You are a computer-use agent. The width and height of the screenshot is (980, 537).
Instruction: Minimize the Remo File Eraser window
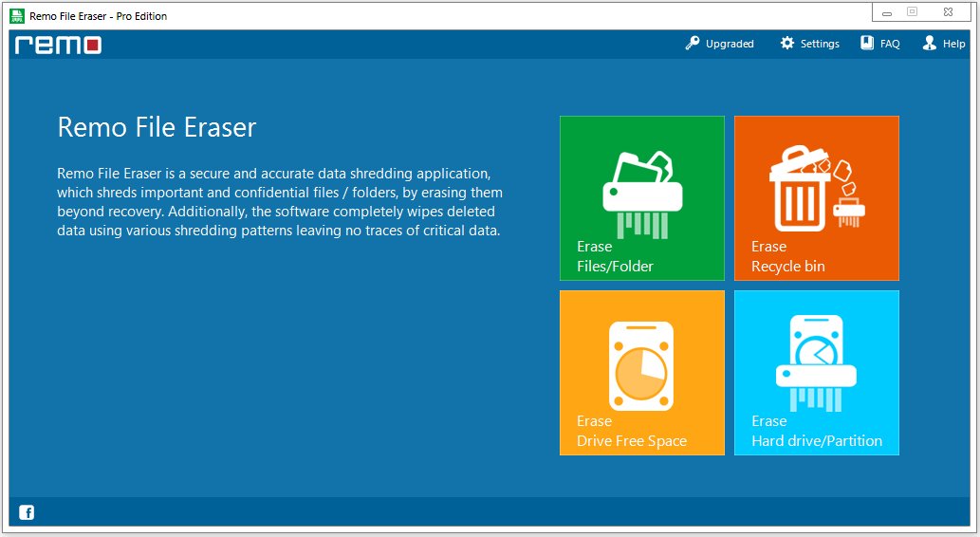[887, 12]
